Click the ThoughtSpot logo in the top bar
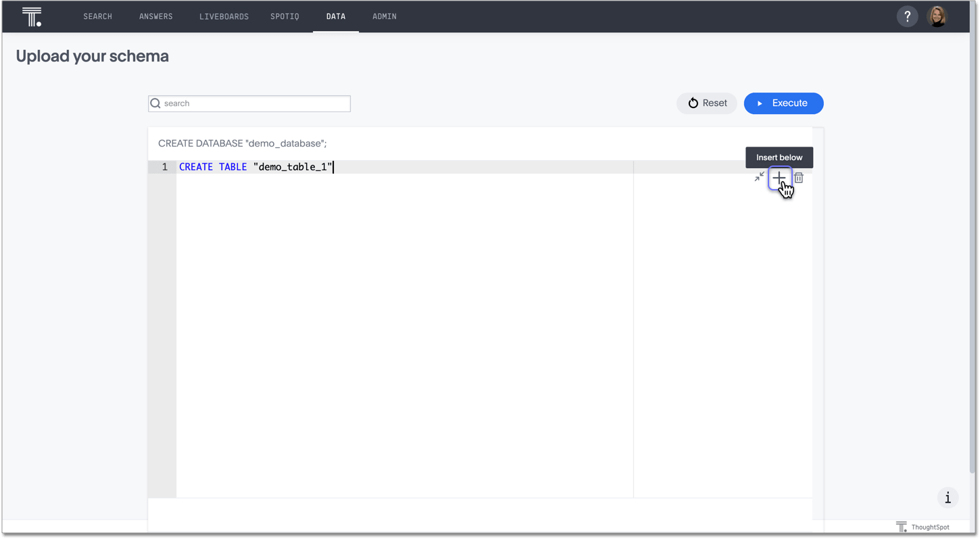Viewport: 980px width, 539px height. pyautogui.click(x=31, y=16)
